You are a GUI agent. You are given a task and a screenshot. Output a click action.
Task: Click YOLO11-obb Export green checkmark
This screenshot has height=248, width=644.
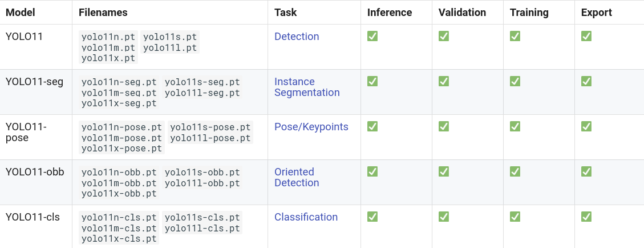[586, 171]
